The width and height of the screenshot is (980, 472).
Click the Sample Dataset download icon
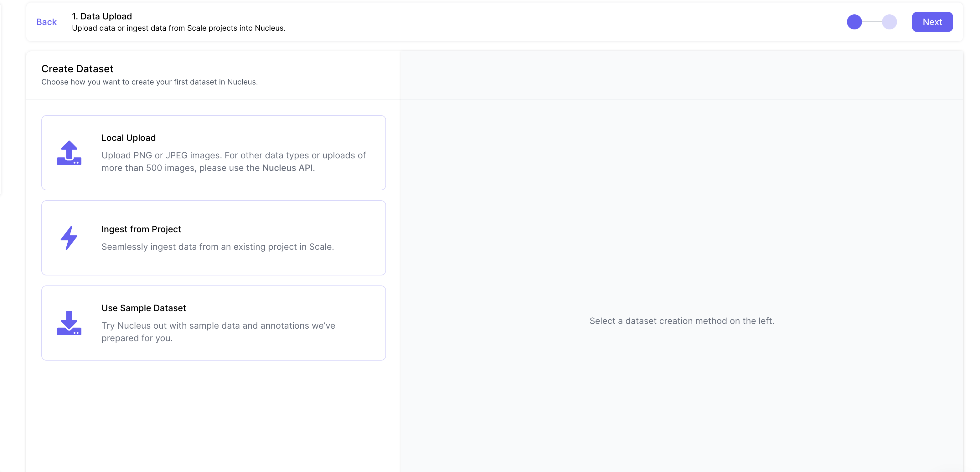click(69, 323)
